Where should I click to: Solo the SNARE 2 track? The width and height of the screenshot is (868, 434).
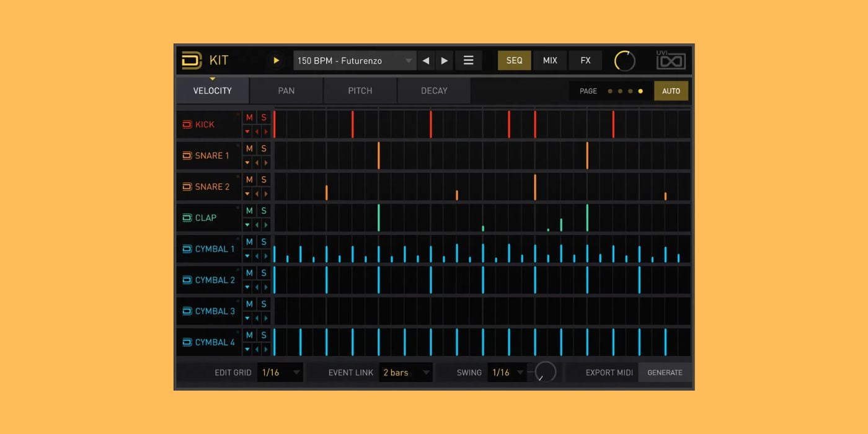click(x=263, y=180)
